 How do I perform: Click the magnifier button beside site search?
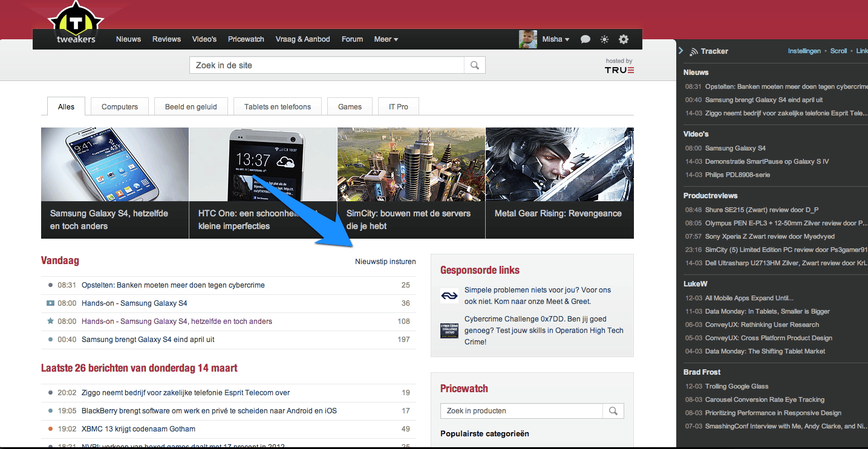(475, 65)
